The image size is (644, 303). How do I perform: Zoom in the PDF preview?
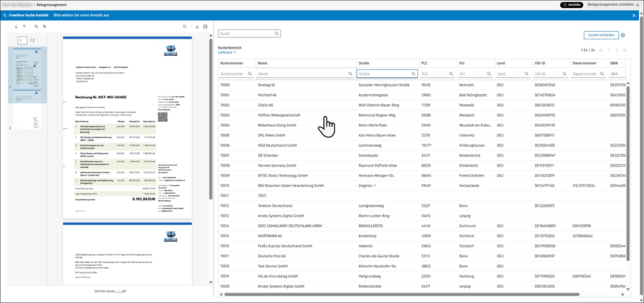pos(44,26)
